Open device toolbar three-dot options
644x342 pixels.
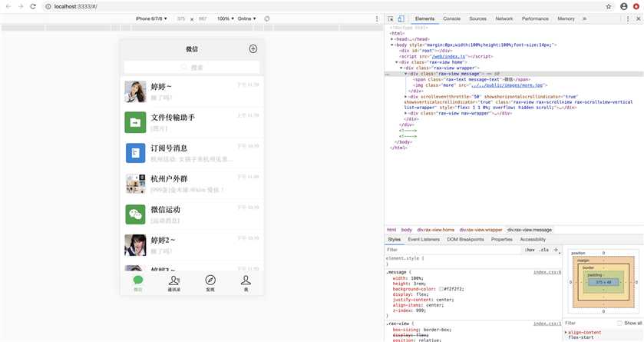[377, 19]
